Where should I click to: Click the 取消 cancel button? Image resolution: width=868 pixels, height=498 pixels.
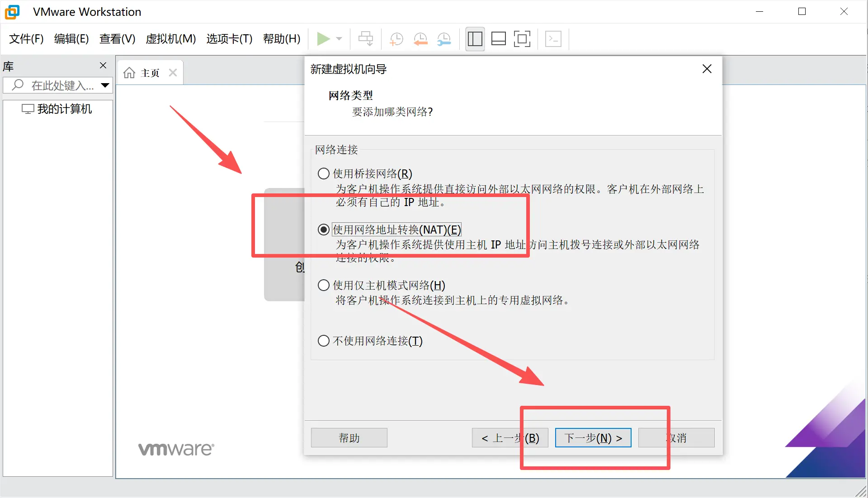pyautogui.click(x=676, y=438)
